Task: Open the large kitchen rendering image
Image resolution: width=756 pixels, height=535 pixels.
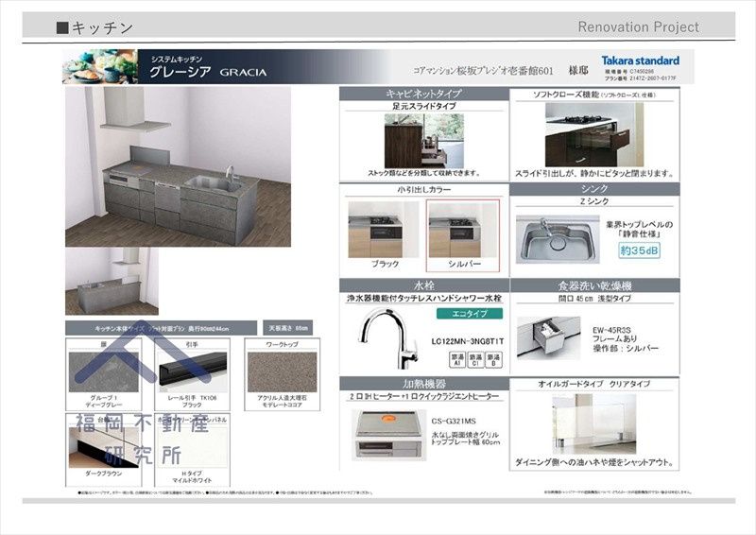Action: click(178, 167)
